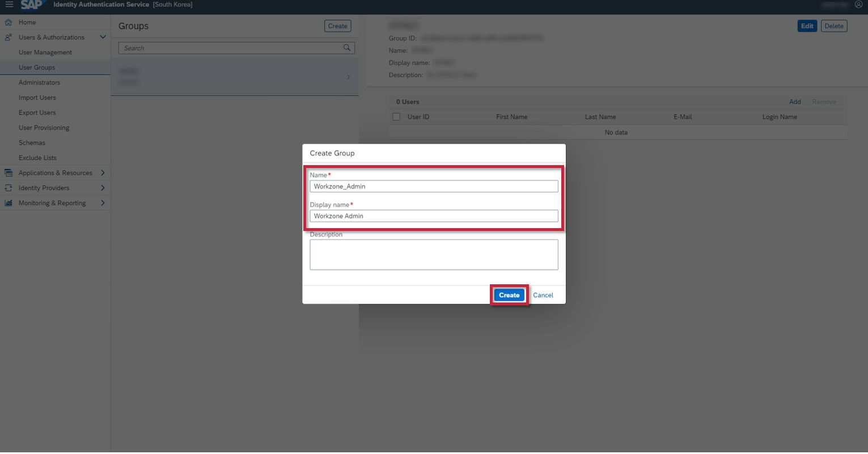Click the 0 Users table title
The image size is (868, 454).
click(408, 102)
